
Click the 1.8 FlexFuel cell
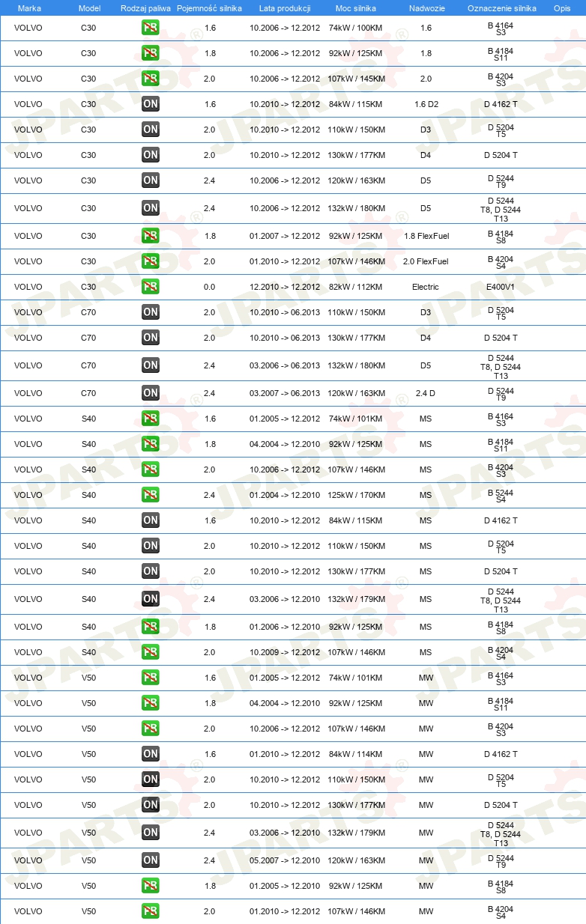(x=426, y=236)
